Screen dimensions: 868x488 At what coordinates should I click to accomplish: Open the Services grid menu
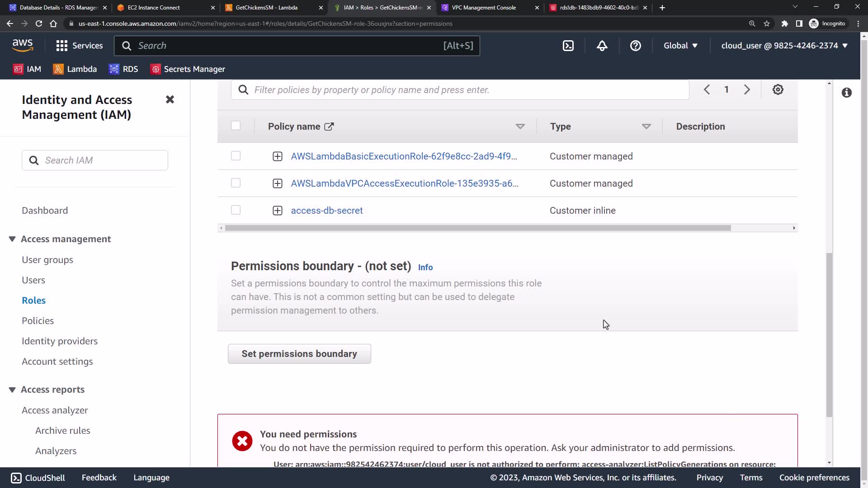(x=79, y=46)
